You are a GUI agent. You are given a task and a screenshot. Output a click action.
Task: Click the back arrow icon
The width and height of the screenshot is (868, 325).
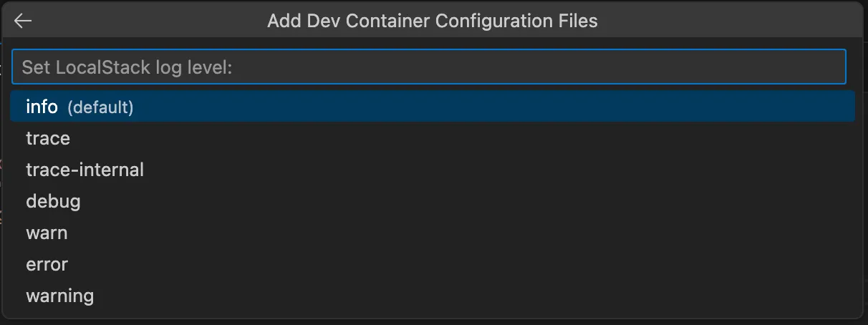[23, 21]
